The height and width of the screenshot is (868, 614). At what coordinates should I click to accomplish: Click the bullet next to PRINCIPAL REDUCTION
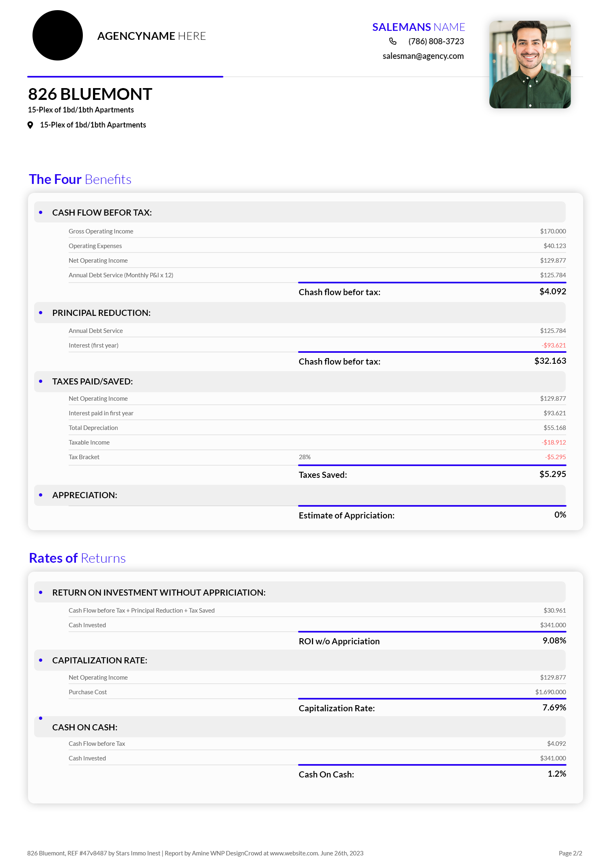[41, 313]
